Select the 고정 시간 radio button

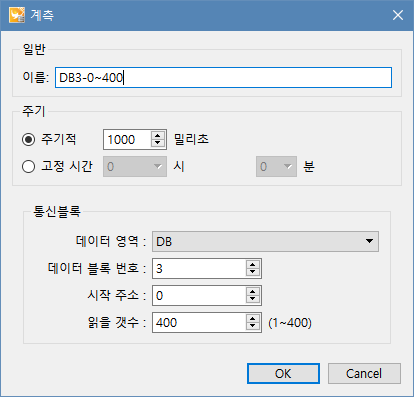coord(28,166)
